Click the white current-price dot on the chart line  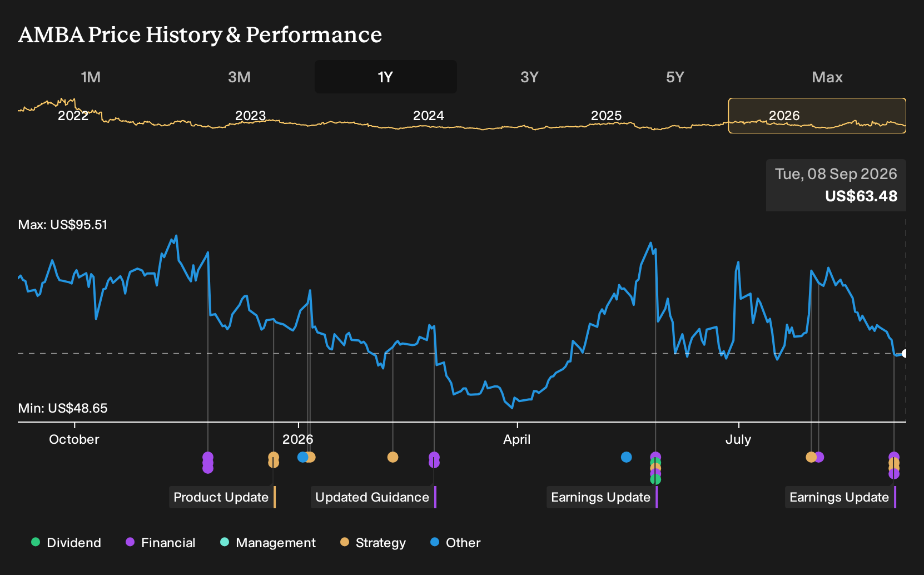[905, 354]
